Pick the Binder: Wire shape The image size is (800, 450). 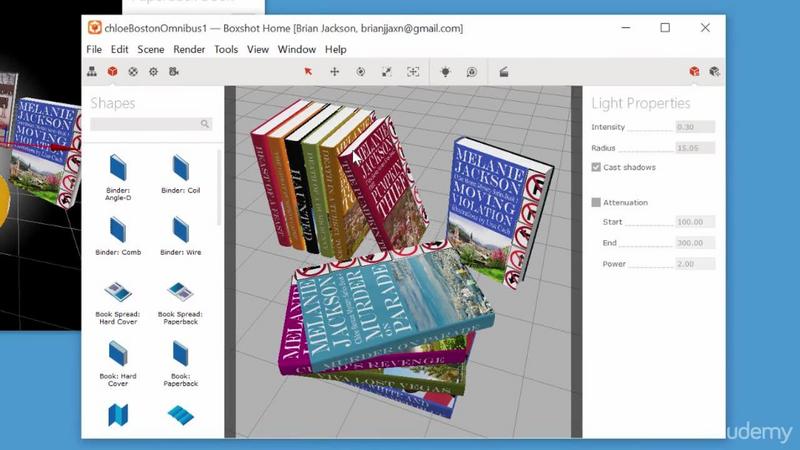coord(181,236)
